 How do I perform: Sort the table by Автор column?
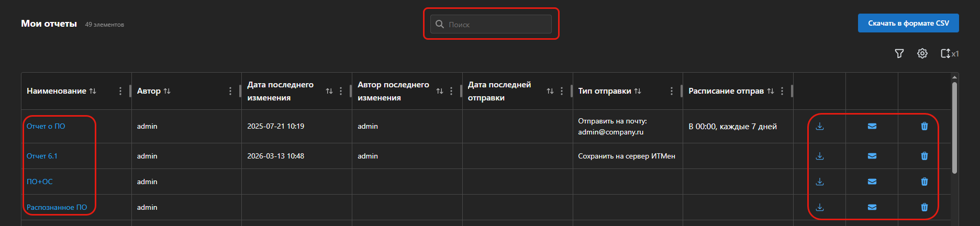click(167, 91)
